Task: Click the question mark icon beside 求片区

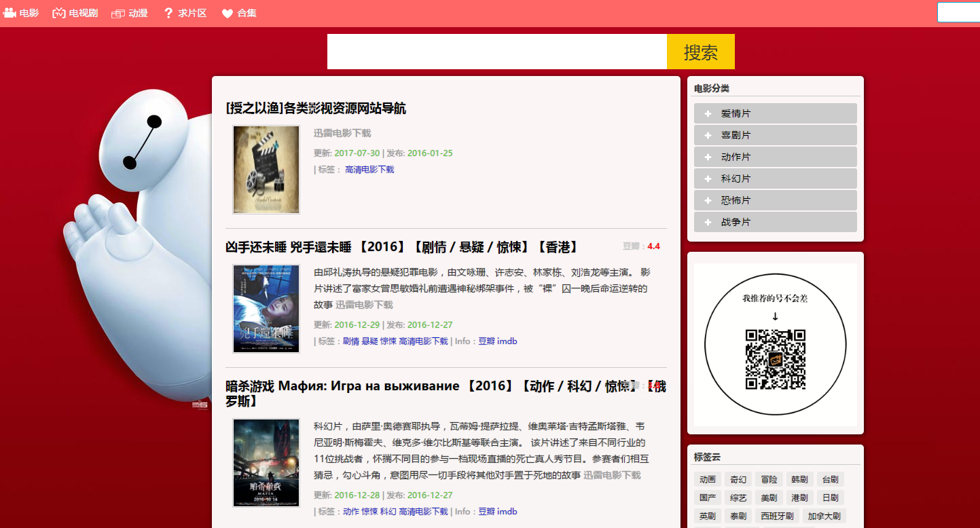Action: tap(168, 12)
